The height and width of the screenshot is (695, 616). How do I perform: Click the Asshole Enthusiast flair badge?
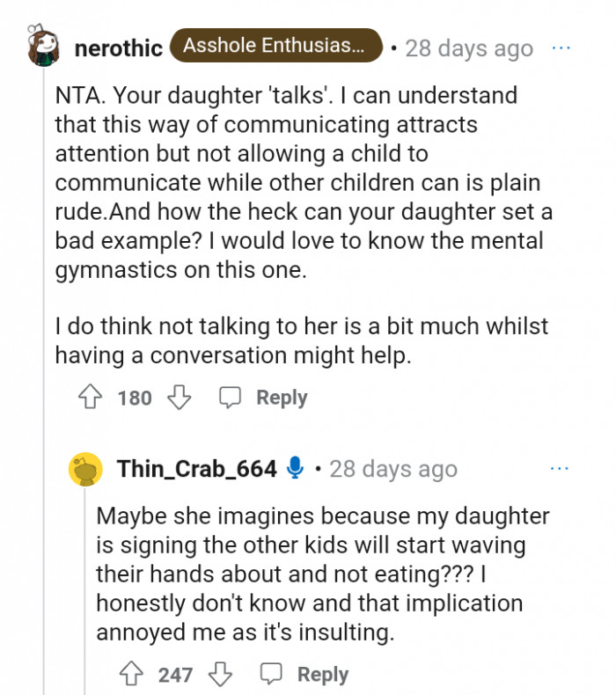(x=275, y=46)
